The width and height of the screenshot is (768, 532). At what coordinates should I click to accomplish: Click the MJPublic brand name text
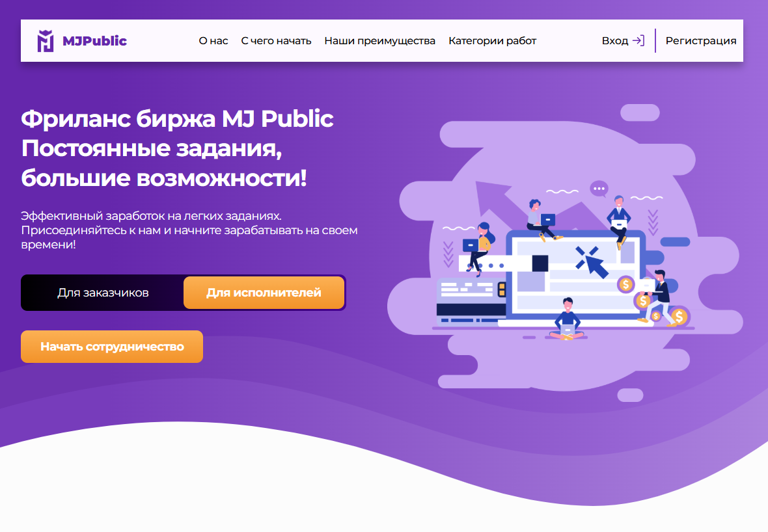click(x=94, y=40)
